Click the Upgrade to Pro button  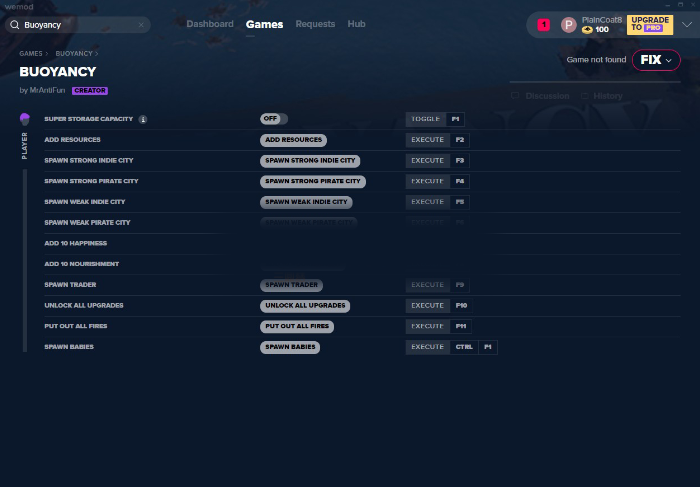648,24
